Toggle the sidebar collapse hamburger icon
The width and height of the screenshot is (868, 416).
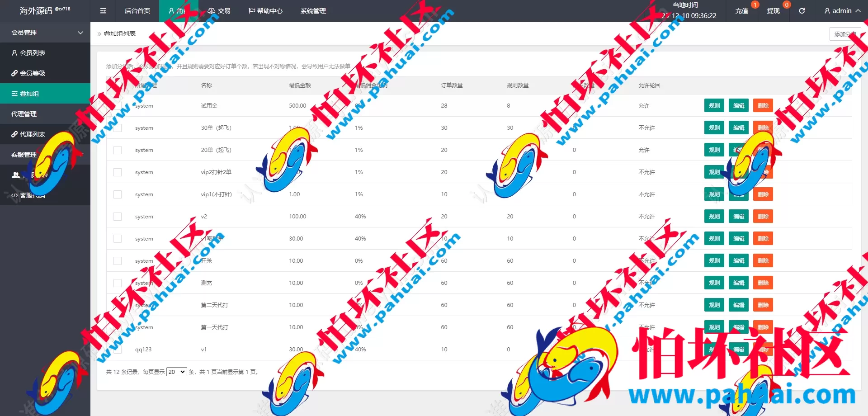[x=103, y=11]
